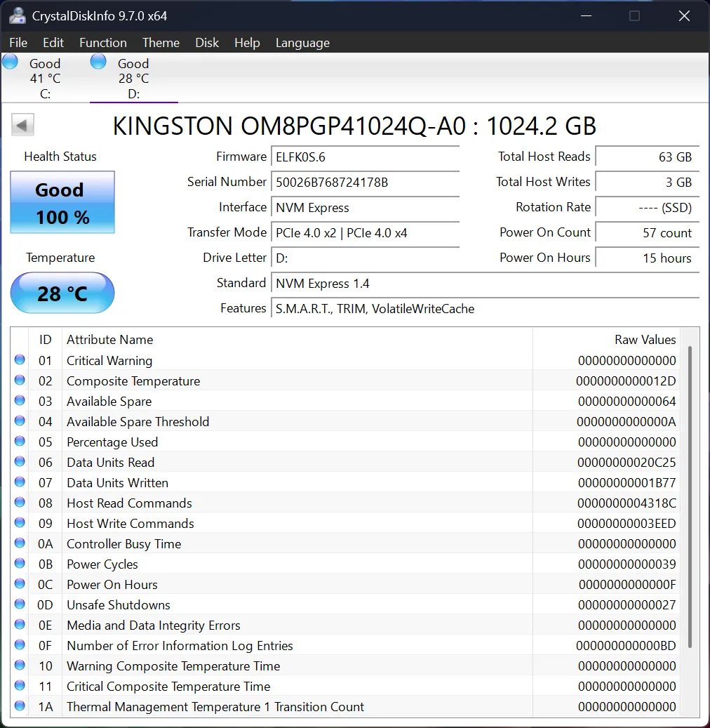
Task: Click the Power On Count value 57 count
Action: tap(648, 232)
